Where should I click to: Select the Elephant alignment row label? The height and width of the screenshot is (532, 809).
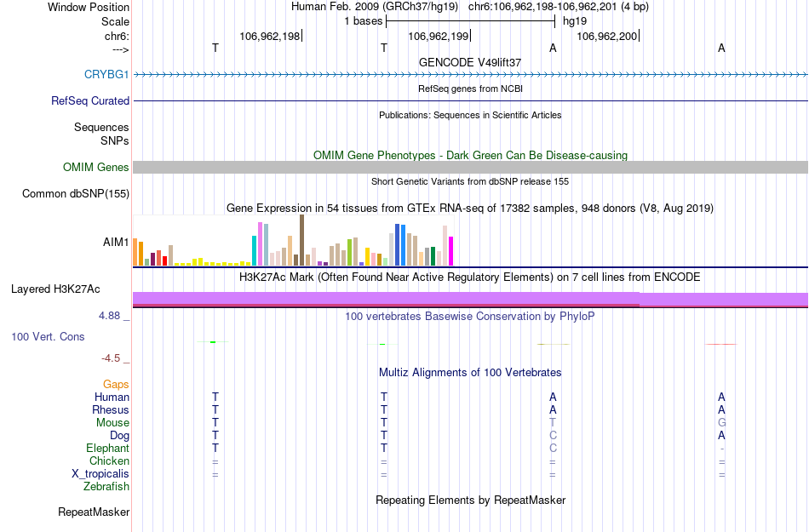pos(107,448)
